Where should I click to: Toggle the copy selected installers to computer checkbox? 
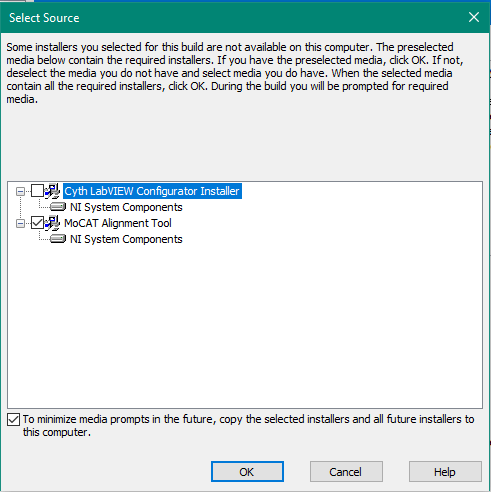13,420
